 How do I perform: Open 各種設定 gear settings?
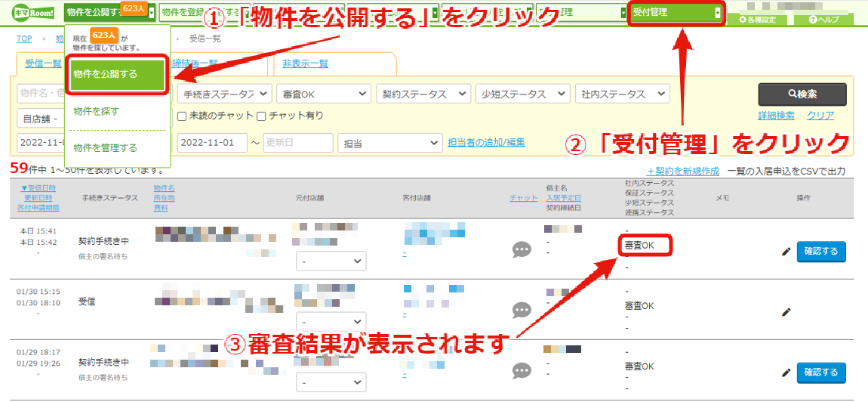point(757,20)
